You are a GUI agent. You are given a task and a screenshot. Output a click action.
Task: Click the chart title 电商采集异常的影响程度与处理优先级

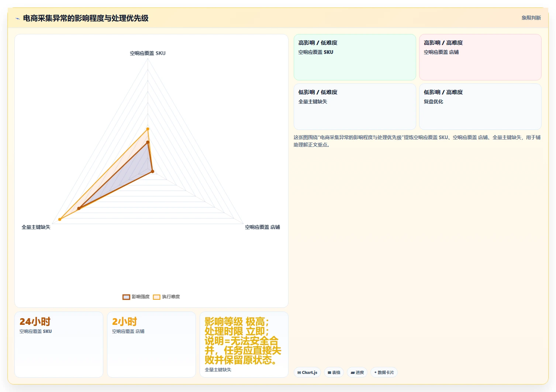click(86, 18)
